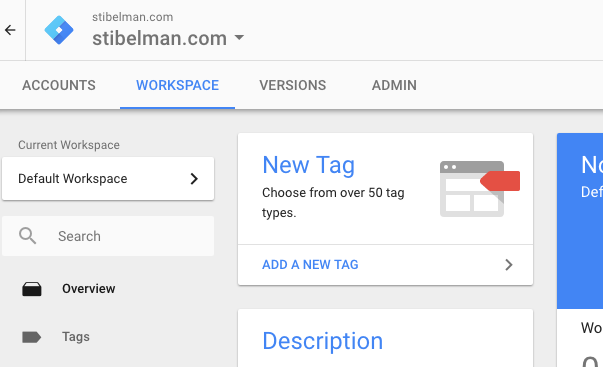Open the Admin tab

coord(394,85)
